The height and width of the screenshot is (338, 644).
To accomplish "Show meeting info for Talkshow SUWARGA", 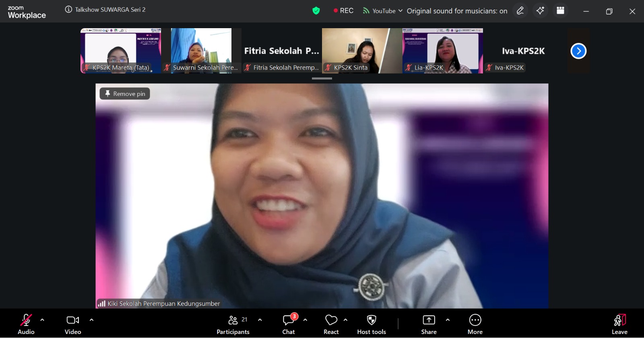I will click(x=69, y=10).
